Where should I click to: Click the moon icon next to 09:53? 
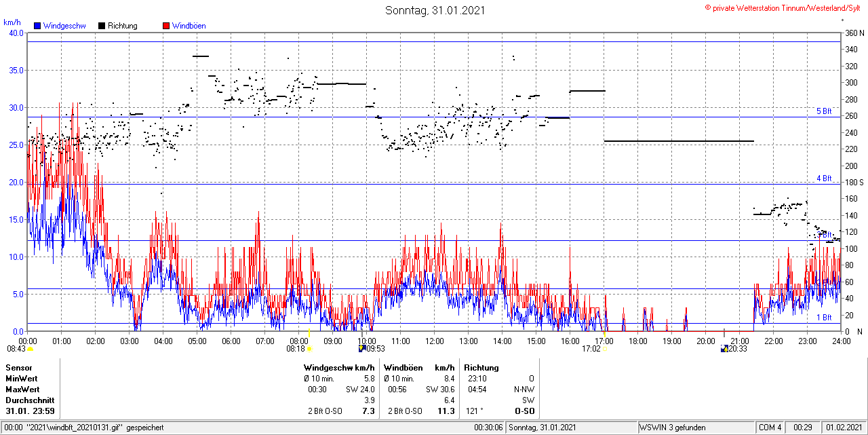click(361, 349)
